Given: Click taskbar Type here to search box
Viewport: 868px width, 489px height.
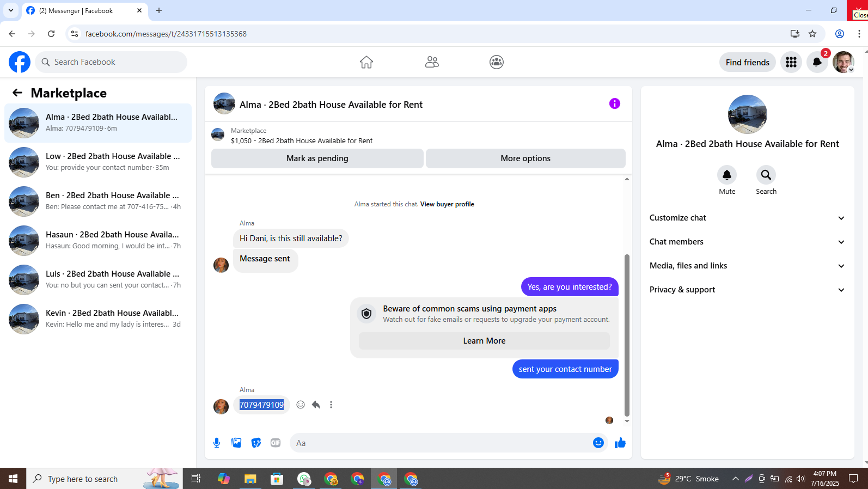Looking at the screenshot, I should pos(105,479).
